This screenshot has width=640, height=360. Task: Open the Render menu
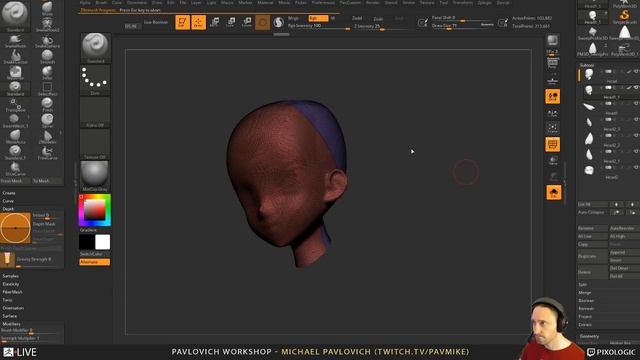coord(372,2)
